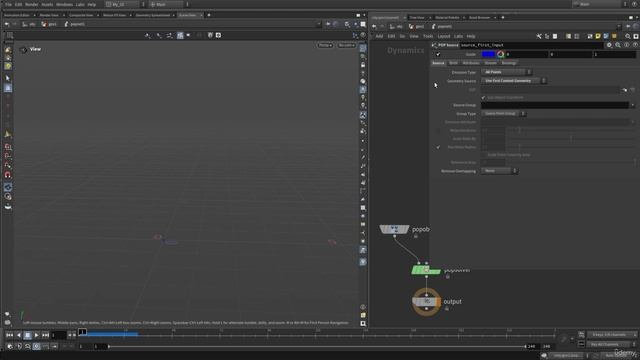Open the Windows menu
Screen dimensions: 640x360
click(64, 4)
